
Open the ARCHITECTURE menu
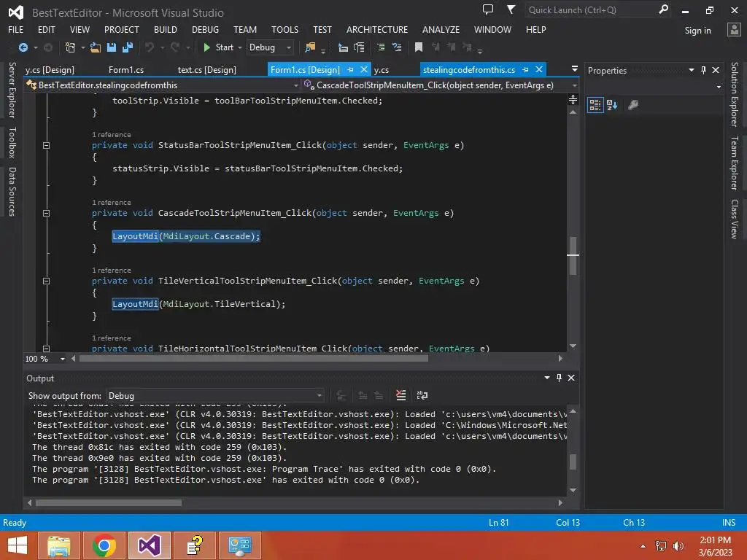(377, 29)
